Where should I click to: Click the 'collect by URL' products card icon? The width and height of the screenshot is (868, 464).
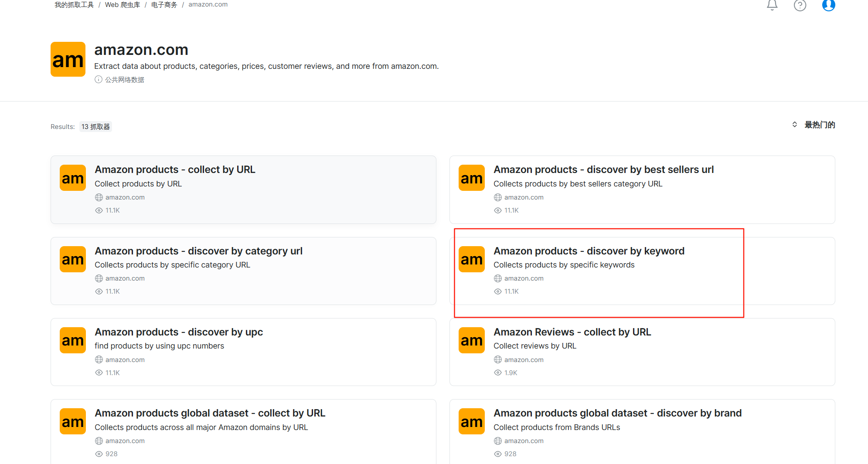click(x=73, y=178)
